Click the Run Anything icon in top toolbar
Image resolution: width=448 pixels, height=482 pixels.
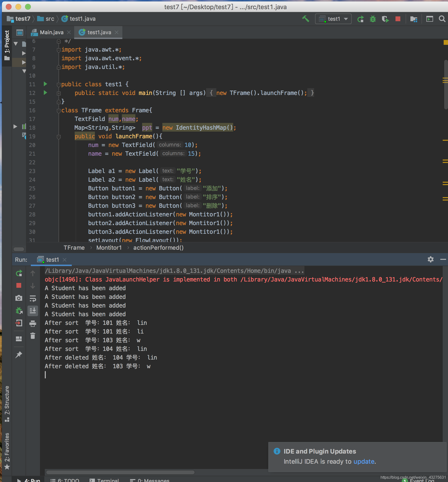pyautogui.click(x=429, y=19)
